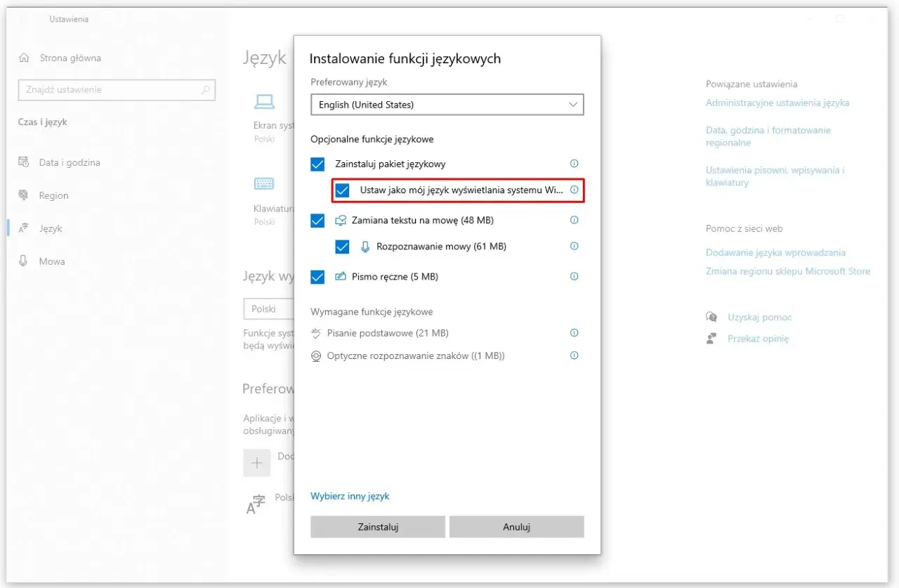Screen dimensions: 899x588
Task: Open info icon beside Zamiana tekstu na mowę
Action: click(x=574, y=220)
